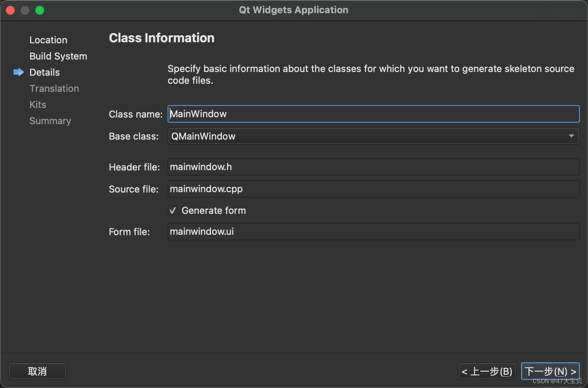Viewport: 588px width, 388px height.
Task: Select Summary step in sidebar
Action: (x=50, y=121)
